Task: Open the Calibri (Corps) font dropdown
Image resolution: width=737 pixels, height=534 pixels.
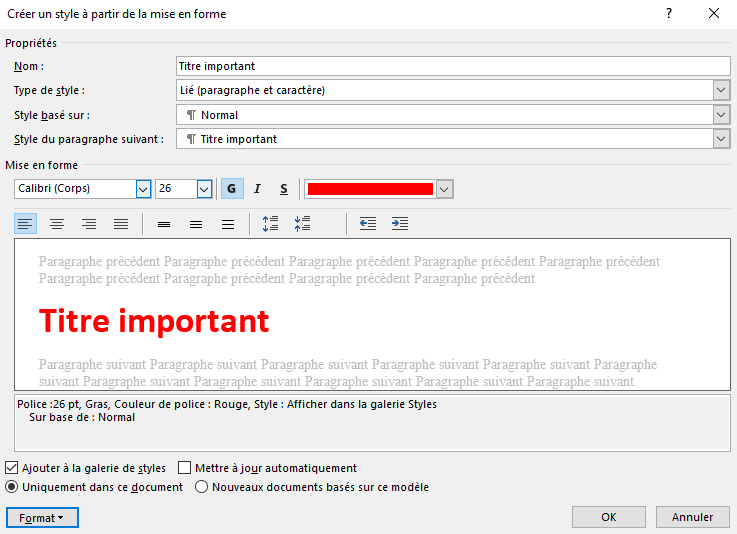Action: pyautogui.click(x=143, y=189)
